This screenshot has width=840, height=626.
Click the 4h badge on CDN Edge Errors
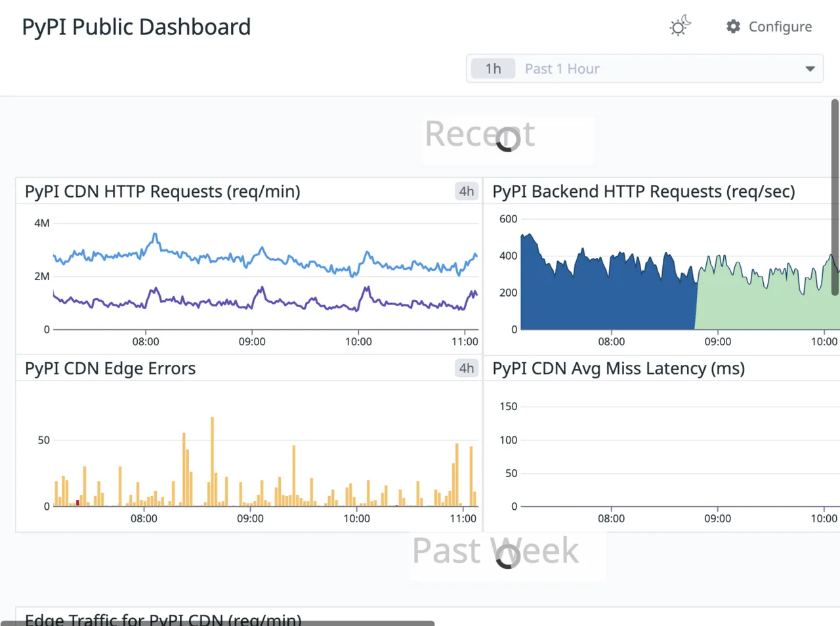click(x=467, y=368)
